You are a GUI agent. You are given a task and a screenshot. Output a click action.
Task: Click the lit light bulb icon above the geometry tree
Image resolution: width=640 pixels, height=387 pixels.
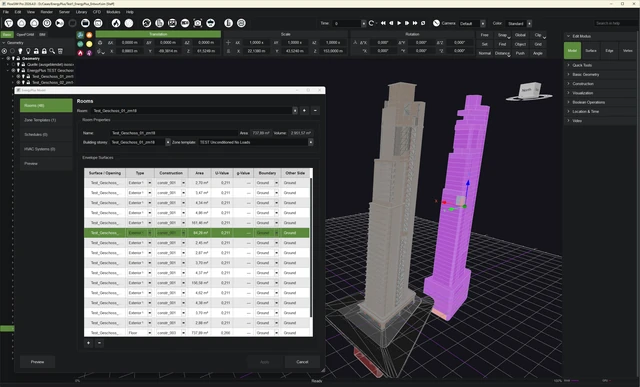pyautogui.click(x=20, y=51)
